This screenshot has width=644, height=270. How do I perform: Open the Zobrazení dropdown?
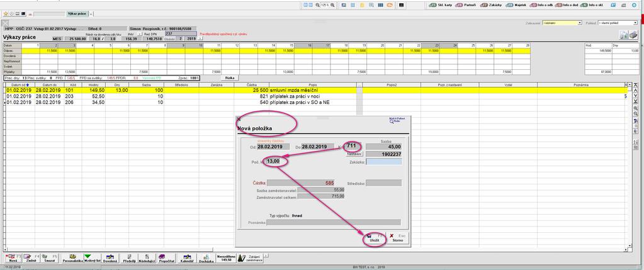[562, 23]
